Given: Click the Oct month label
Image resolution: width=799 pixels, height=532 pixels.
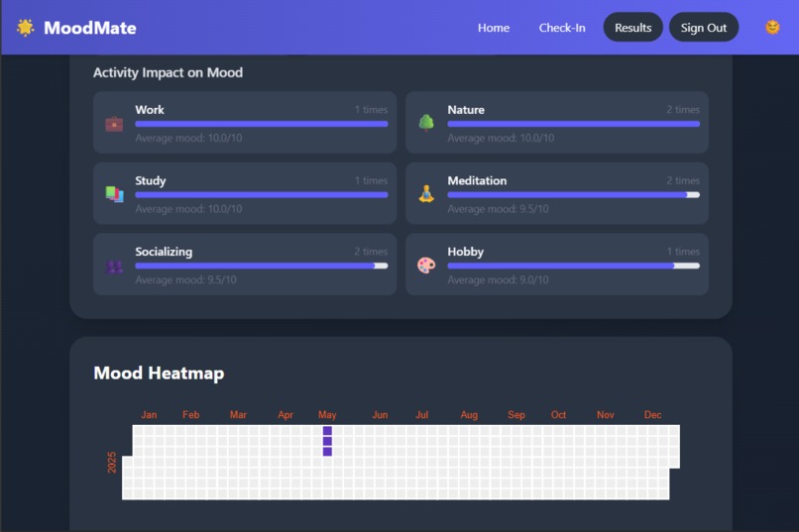Looking at the screenshot, I should 558,414.
